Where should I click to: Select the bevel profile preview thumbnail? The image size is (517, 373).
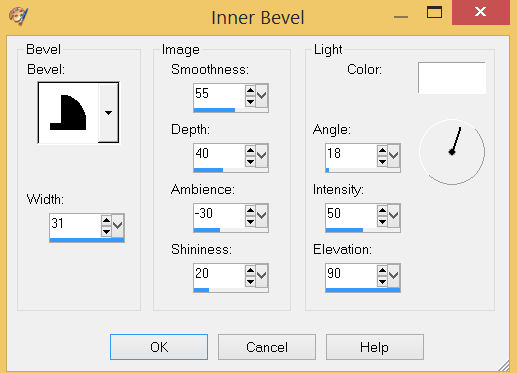[68, 113]
